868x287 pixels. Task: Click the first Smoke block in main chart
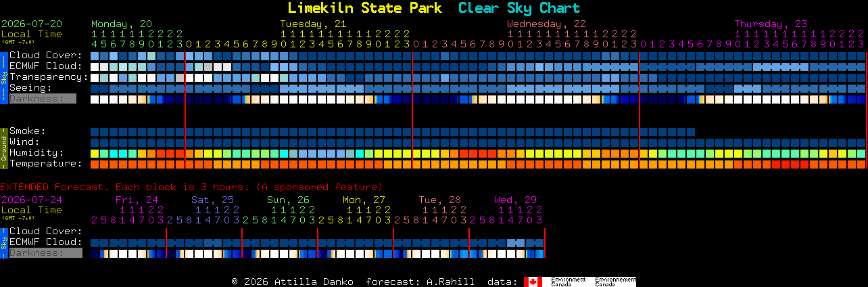point(95,132)
